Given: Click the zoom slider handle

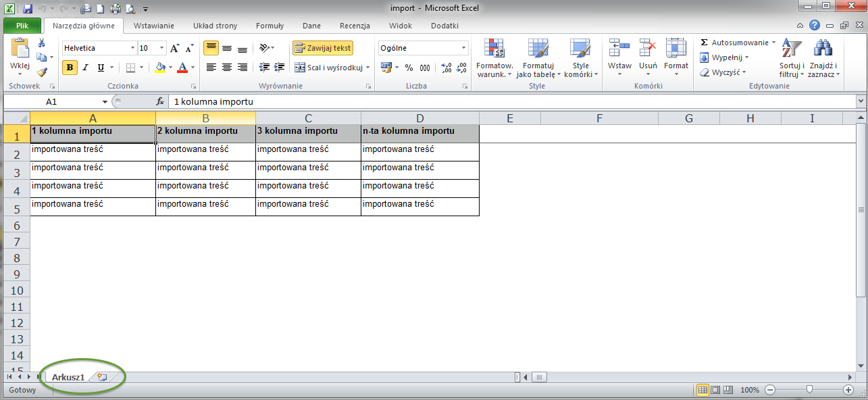Looking at the screenshot, I should (809, 390).
